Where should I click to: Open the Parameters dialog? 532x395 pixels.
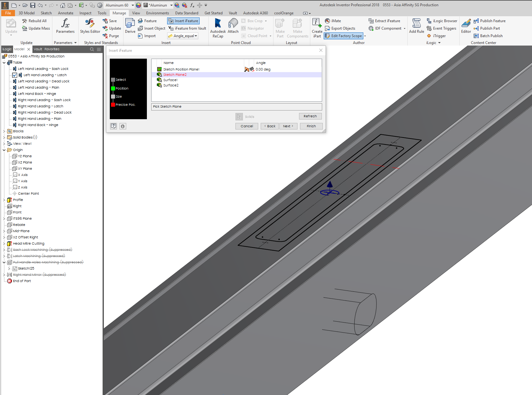click(65, 27)
